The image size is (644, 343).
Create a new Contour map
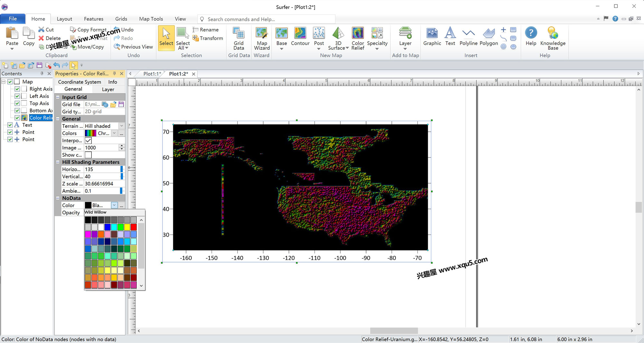[x=300, y=37]
